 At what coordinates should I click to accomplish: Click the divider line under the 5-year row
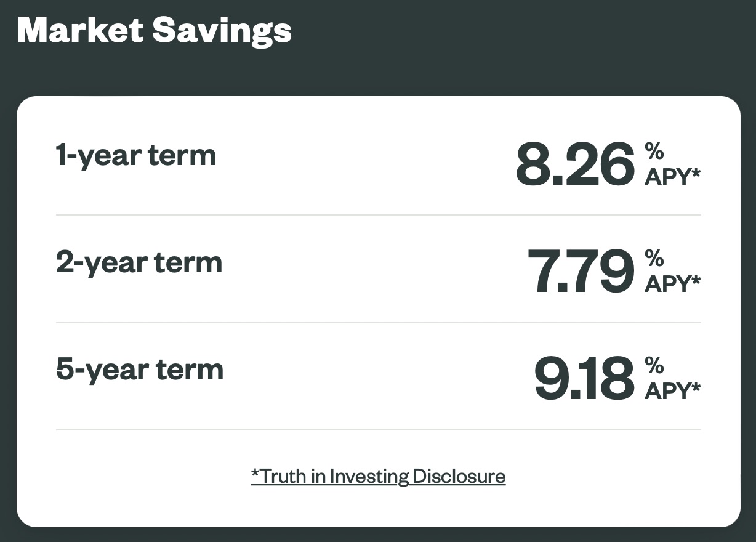click(378, 429)
